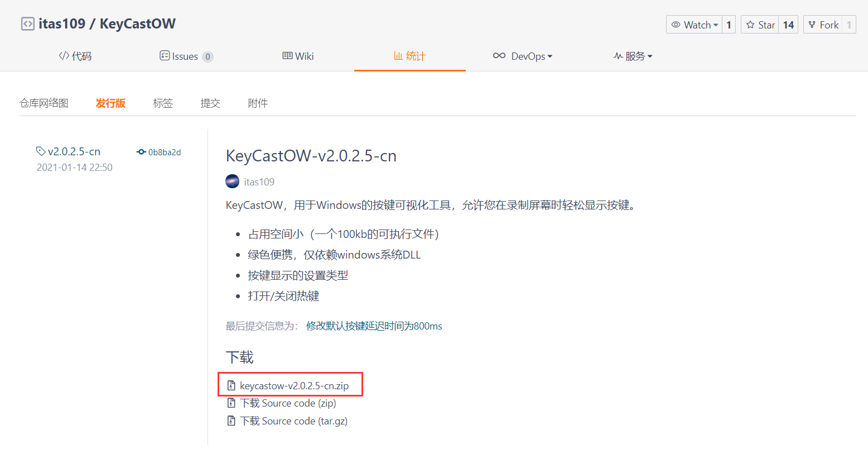Viewport: 868px width, 449px height.
Task: Click the 最后提交信息为 label
Action: pyautogui.click(x=262, y=326)
